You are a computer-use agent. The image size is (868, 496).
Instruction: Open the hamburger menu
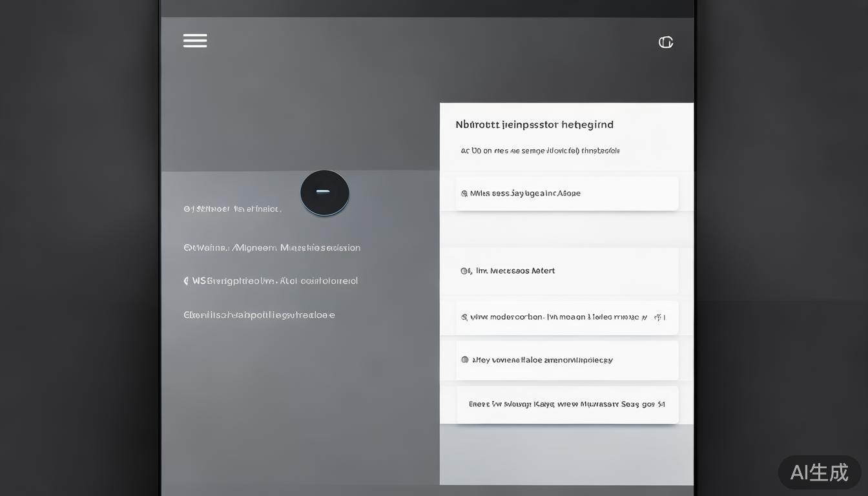point(195,41)
